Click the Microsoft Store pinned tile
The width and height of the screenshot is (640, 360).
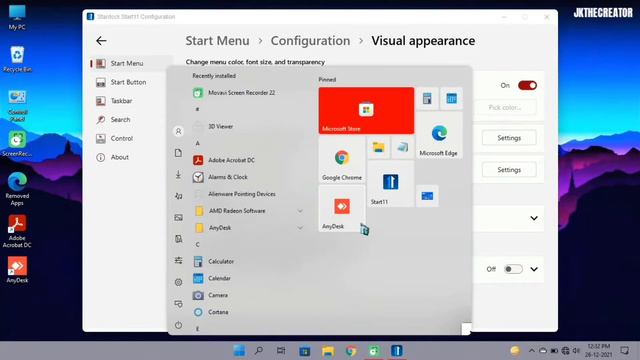pos(366,110)
